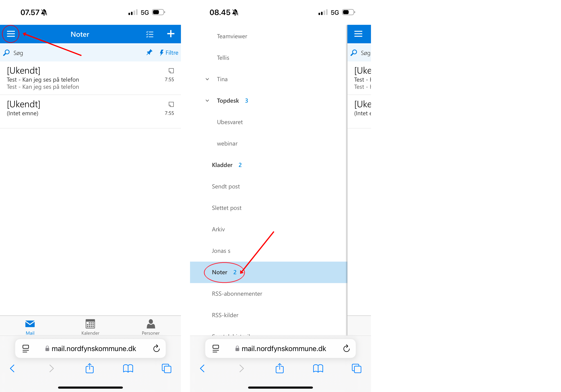Expand the Tina folder chevron

[x=207, y=79]
